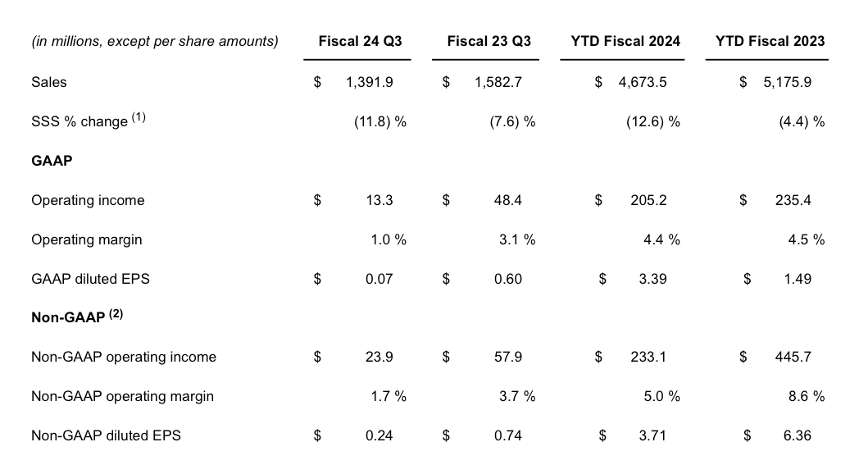Click the Operating margin row label

coord(86,239)
